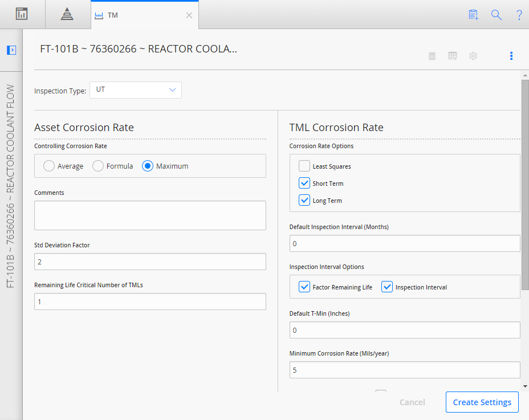The width and height of the screenshot is (529, 420).
Task: Open the asset hierarchy pyramid icon tab
Action: point(67,14)
